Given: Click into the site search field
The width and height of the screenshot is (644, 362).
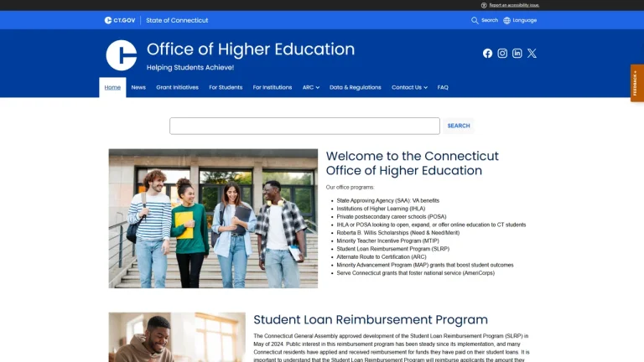Looking at the screenshot, I should (304, 126).
